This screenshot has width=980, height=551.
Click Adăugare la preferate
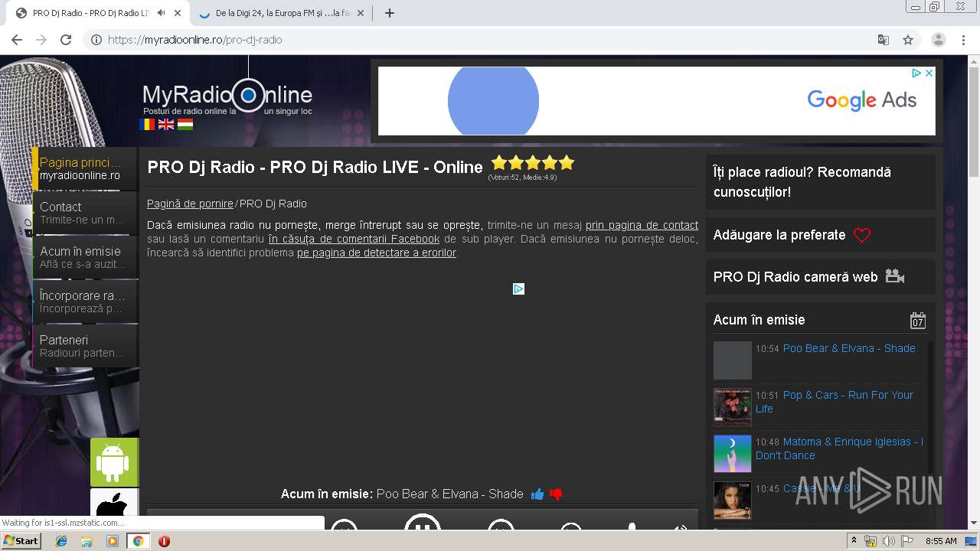(779, 235)
